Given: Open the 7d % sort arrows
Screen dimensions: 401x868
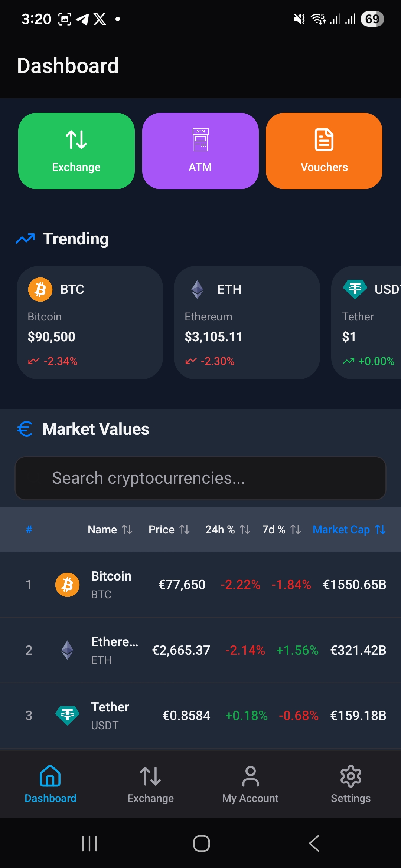Looking at the screenshot, I should click(296, 530).
